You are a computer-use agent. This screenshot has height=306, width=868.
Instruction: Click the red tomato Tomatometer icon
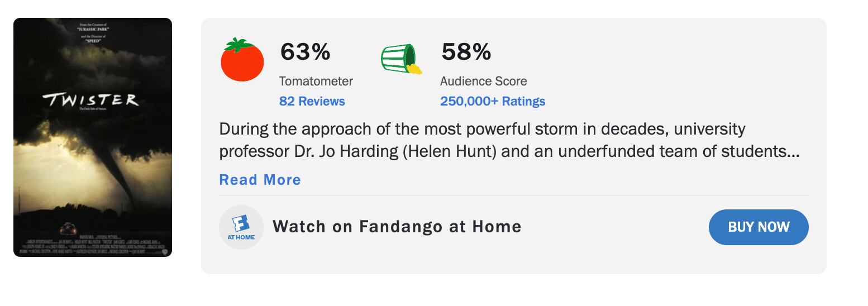(242, 60)
